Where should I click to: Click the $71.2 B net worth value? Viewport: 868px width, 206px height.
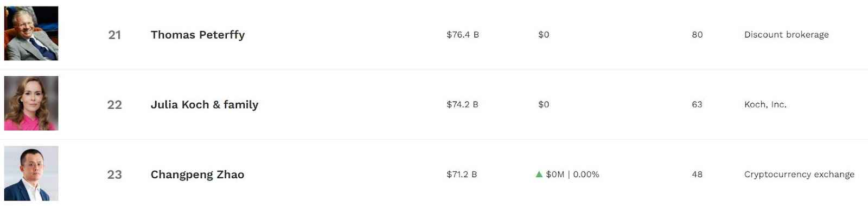[x=462, y=174]
